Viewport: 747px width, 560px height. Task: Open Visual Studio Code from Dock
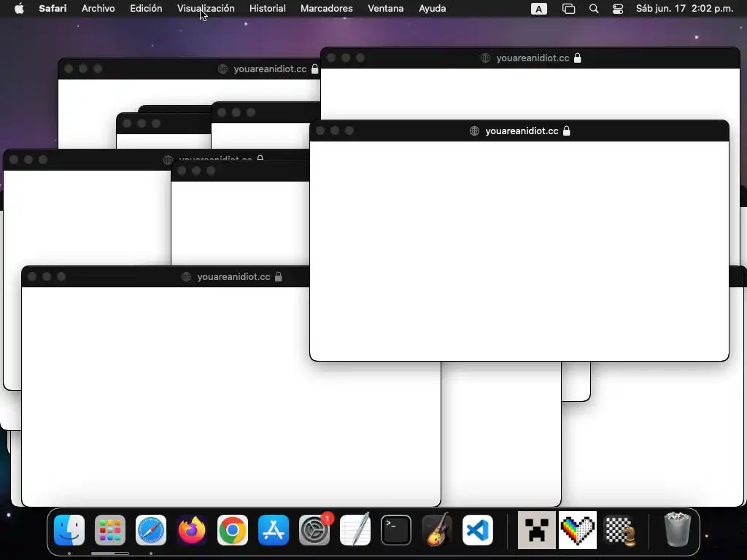point(478,530)
